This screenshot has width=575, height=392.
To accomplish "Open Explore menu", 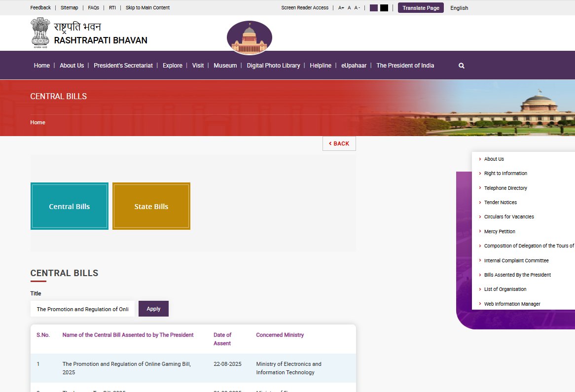I will pyautogui.click(x=173, y=65).
